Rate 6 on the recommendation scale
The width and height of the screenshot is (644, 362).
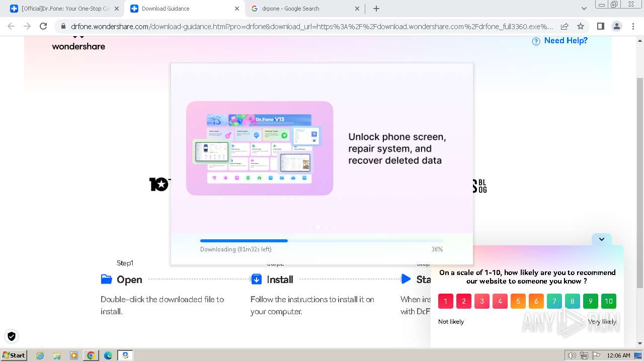pos(536,301)
